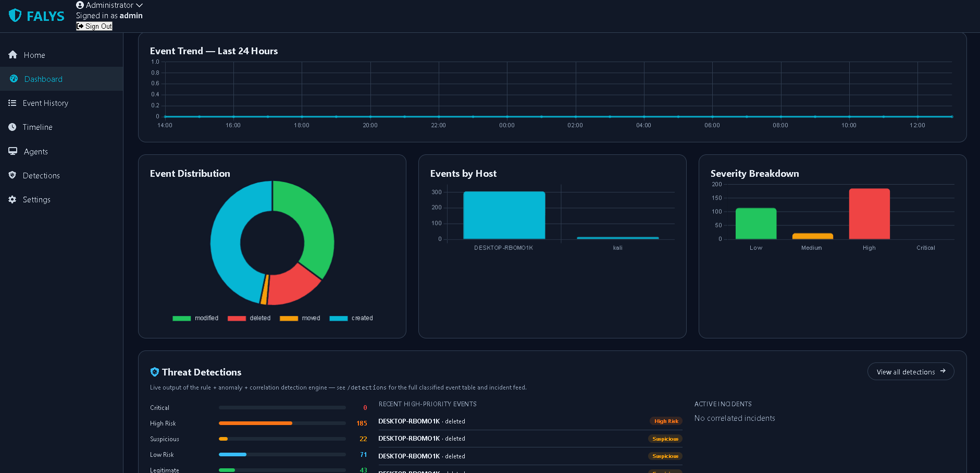Viewport: 980px width, 473px height.
Task: Click the arrow icon in View all detections
Action: click(x=943, y=371)
